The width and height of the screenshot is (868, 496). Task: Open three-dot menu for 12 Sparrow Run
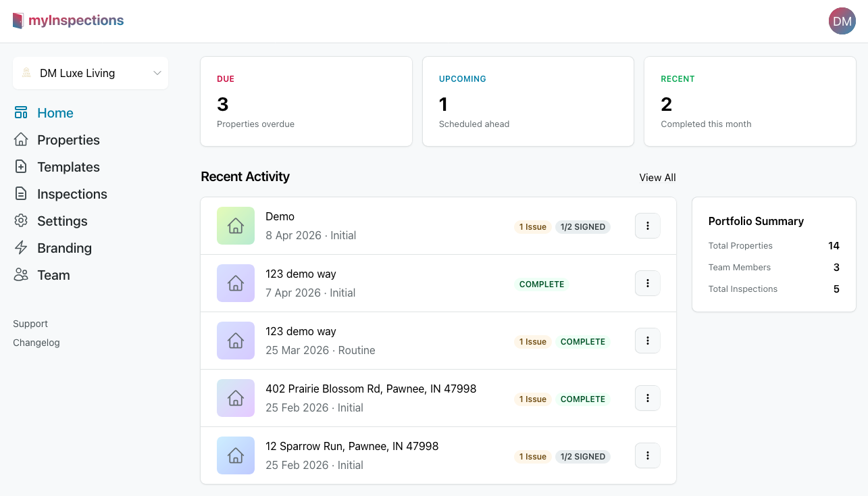648,455
